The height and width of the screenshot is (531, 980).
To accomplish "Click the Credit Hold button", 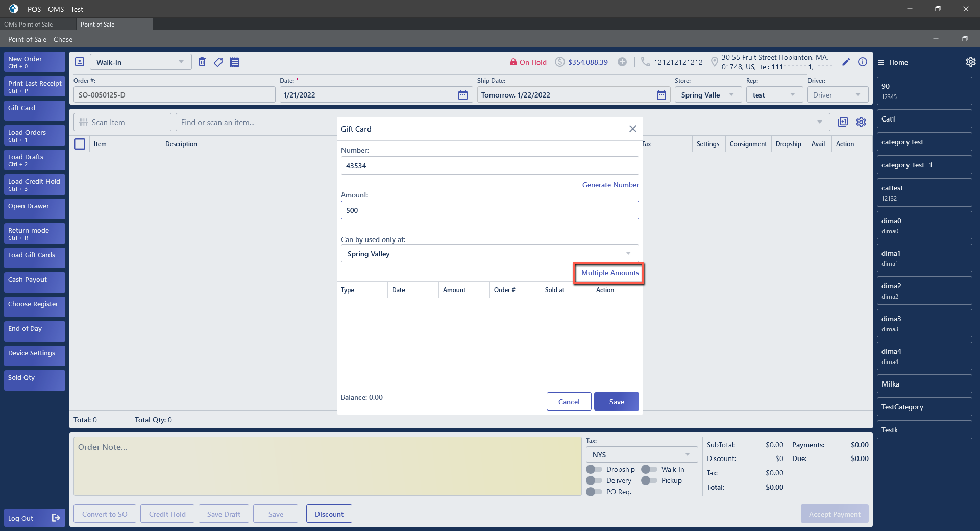I will 167,514.
